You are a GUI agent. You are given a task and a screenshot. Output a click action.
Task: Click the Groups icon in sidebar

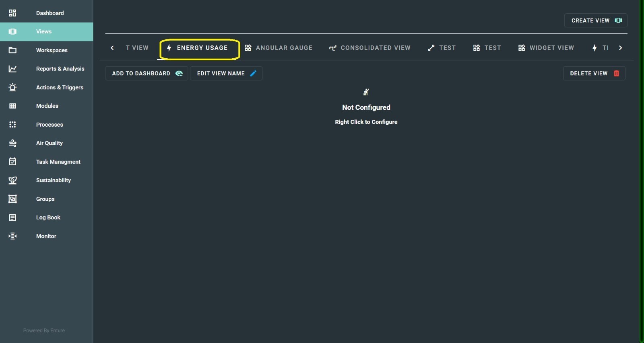click(x=12, y=199)
